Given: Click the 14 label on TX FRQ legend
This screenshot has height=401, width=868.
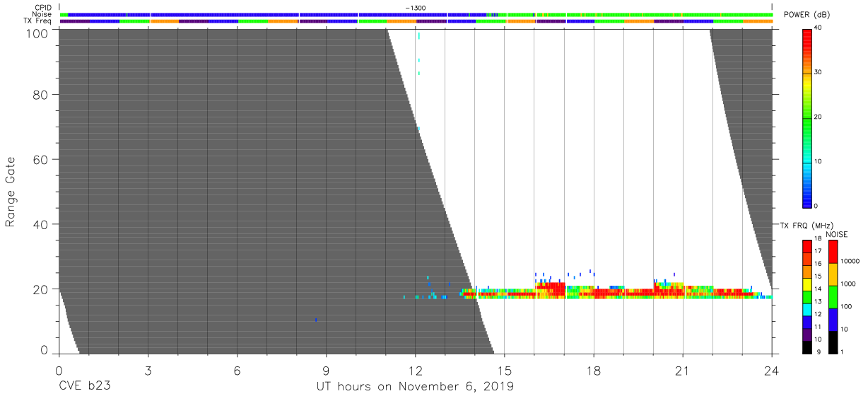Looking at the screenshot, I should click(x=820, y=289).
